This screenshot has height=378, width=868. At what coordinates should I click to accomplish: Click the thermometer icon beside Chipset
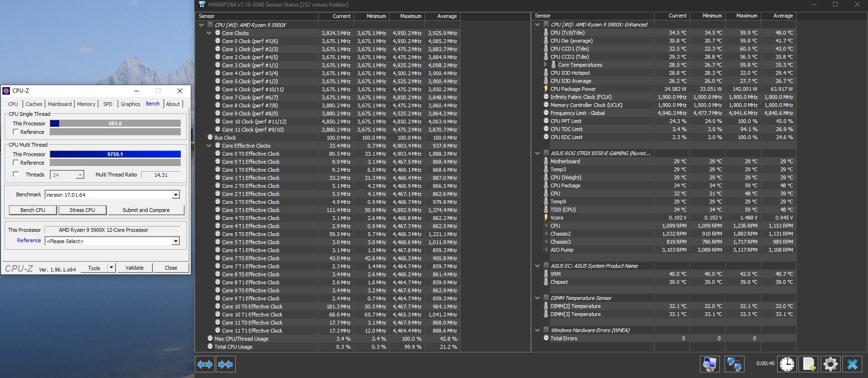(546, 282)
